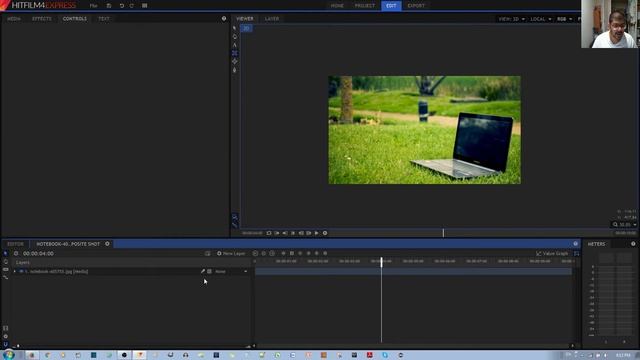Click the timeline playhead marker
This screenshot has height=360, width=640.
382,262
